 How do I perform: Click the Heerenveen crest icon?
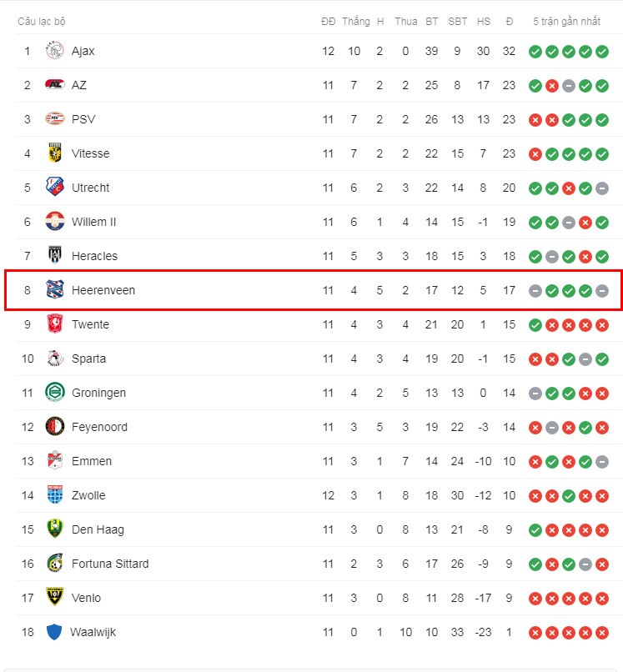coord(54,289)
